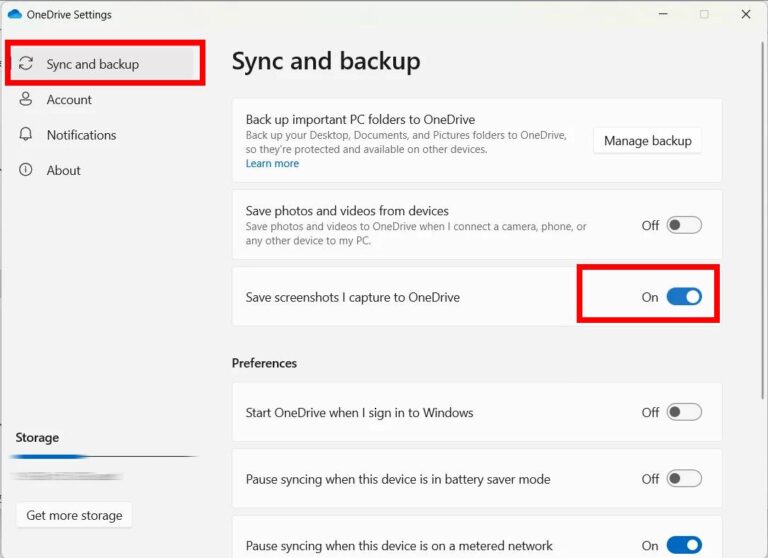Minimize the OneDrive Settings window
The width and height of the screenshot is (768, 558).
(663, 14)
